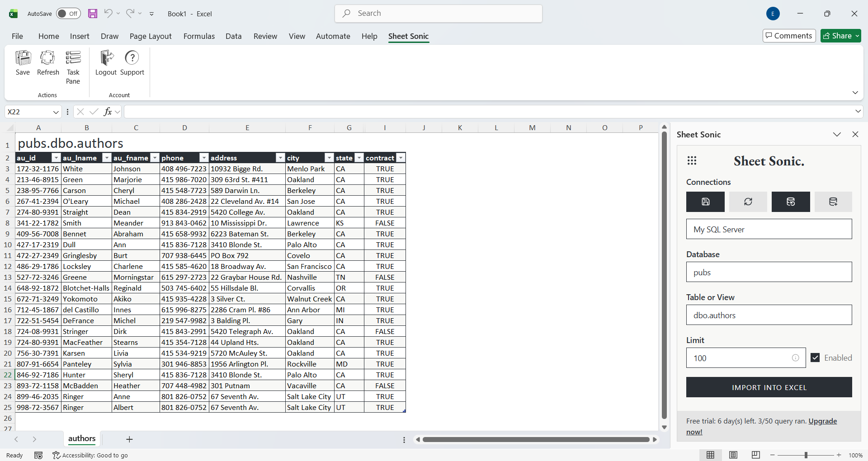
Task: Click the refresh connections icon in the pane
Action: 748,202
